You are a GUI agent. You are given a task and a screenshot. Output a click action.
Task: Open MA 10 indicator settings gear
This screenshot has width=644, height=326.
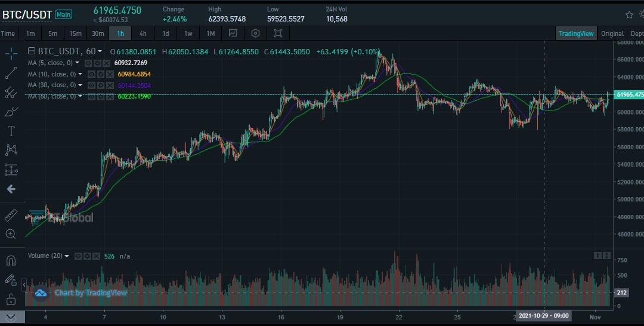tap(101, 75)
